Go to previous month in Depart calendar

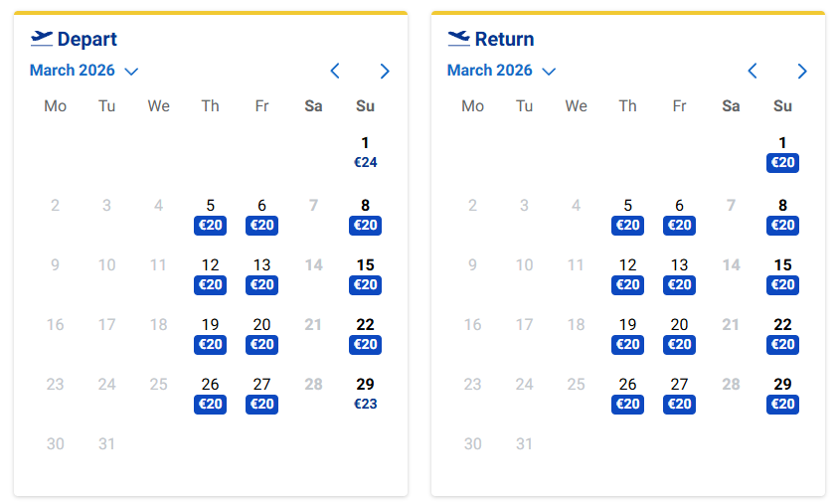point(335,71)
